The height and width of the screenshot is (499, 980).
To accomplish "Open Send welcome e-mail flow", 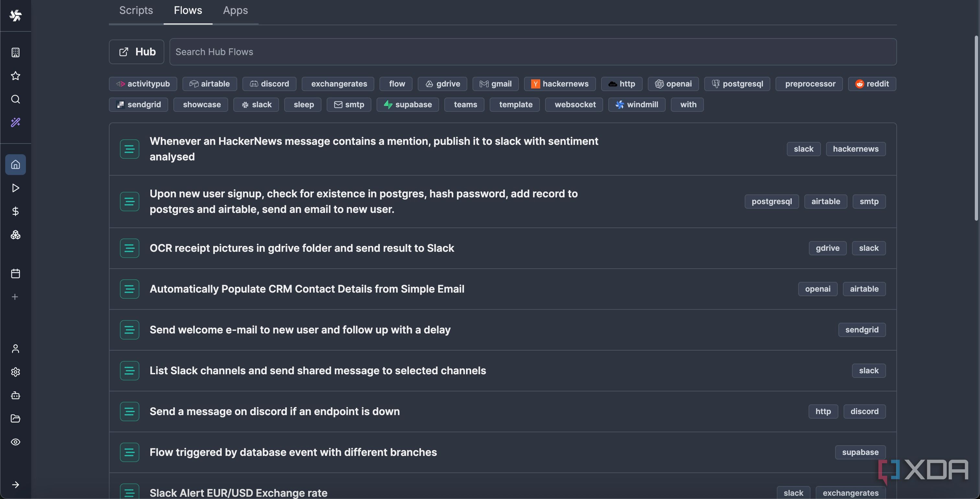I will pos(503,330).
